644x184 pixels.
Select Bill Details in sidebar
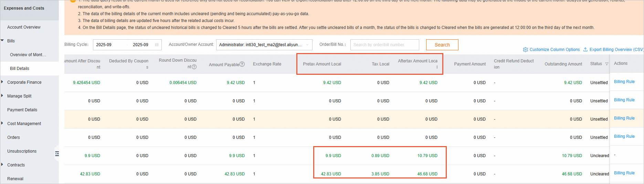point(20,69)
